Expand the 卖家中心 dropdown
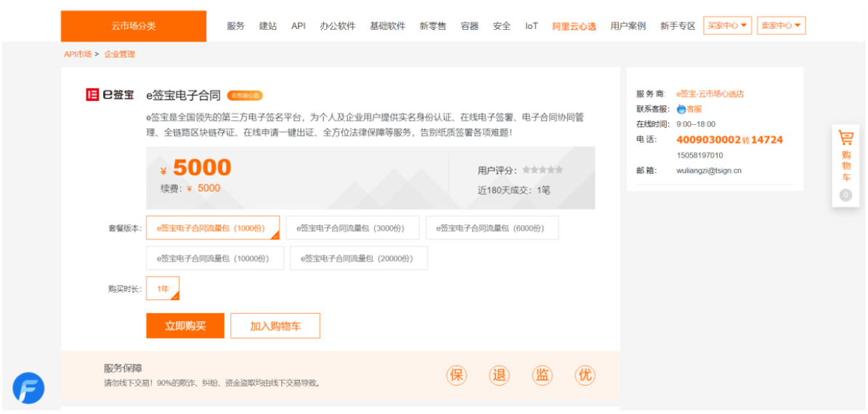 (781, 25)
